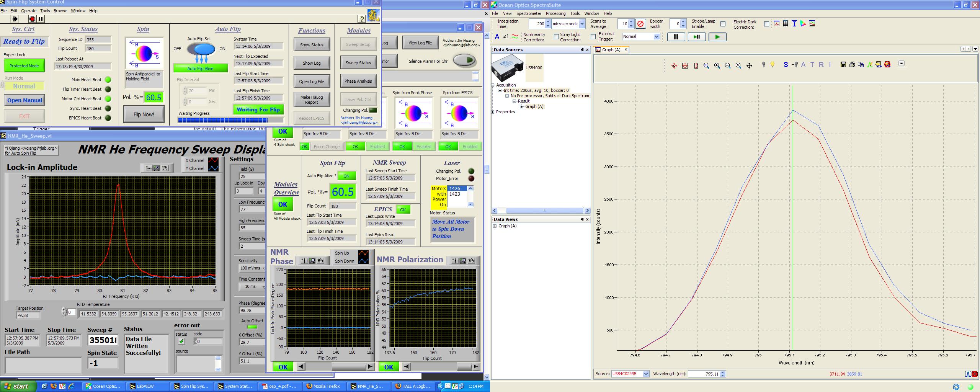Click the Open Manual button
980x392 pixels.
tap(24, 100)
